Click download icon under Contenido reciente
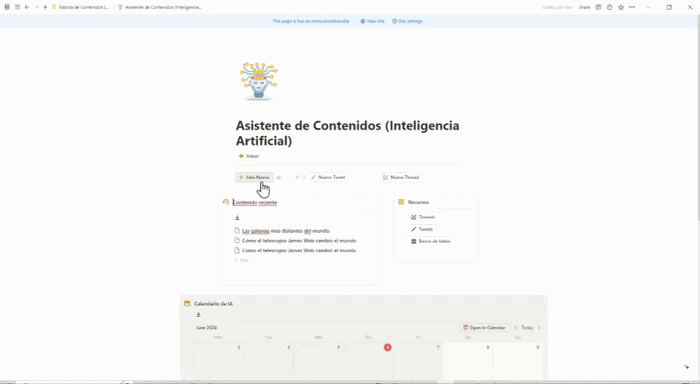700x384 pixels. pos(237,217)
